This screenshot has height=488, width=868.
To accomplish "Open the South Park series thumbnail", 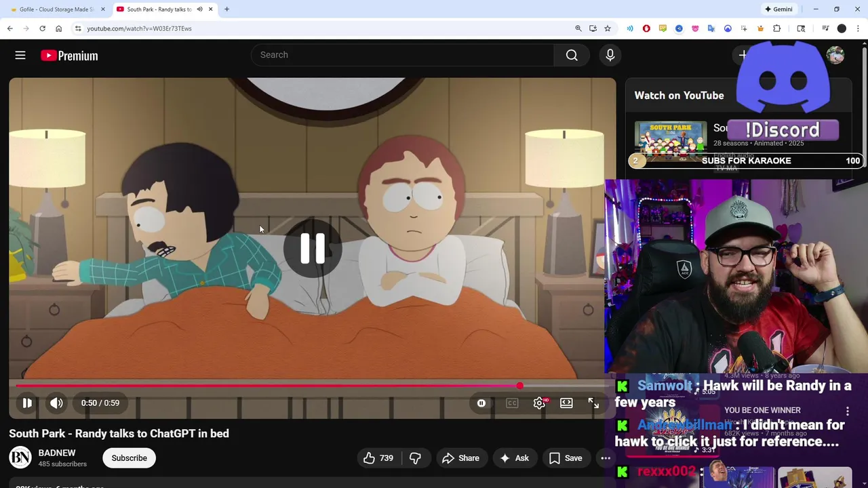I will pos(671,142).
